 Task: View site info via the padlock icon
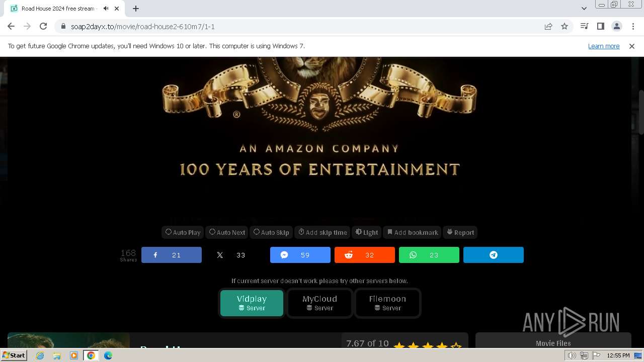(63, 26)
